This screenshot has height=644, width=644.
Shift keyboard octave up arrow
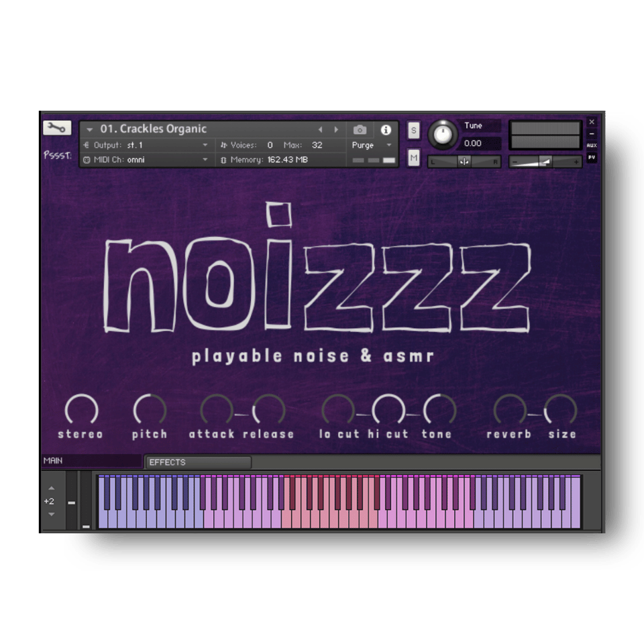coord(52,488)
